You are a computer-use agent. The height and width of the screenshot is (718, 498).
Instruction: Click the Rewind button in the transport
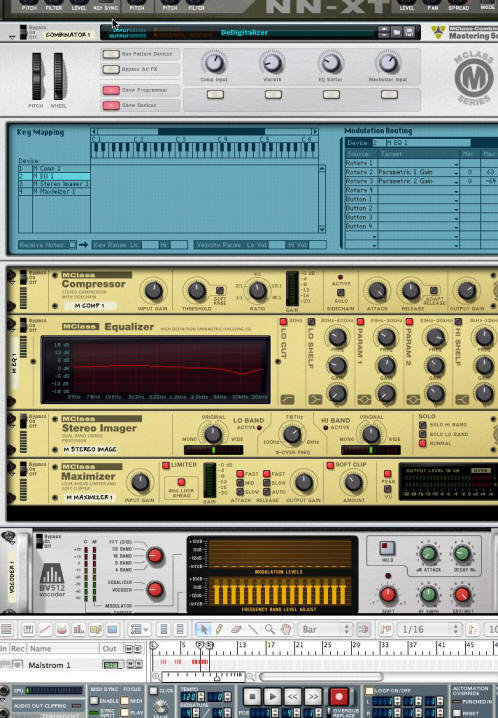pos(292,696)
